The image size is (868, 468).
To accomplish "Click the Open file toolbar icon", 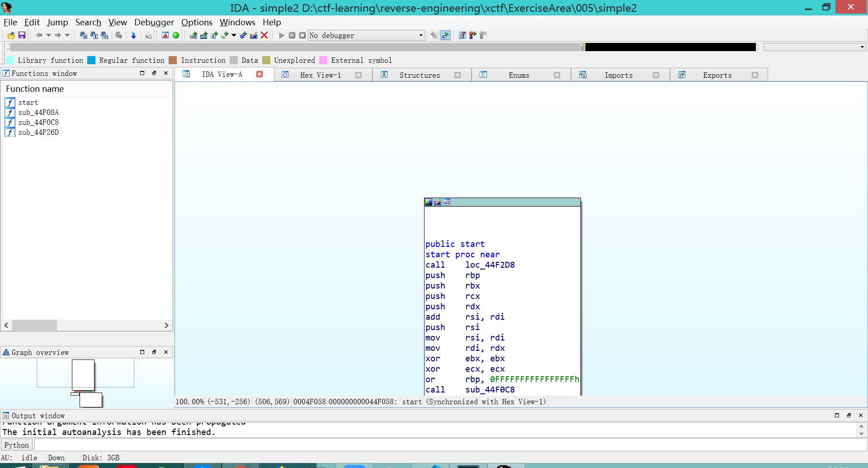I will point(11,35).
